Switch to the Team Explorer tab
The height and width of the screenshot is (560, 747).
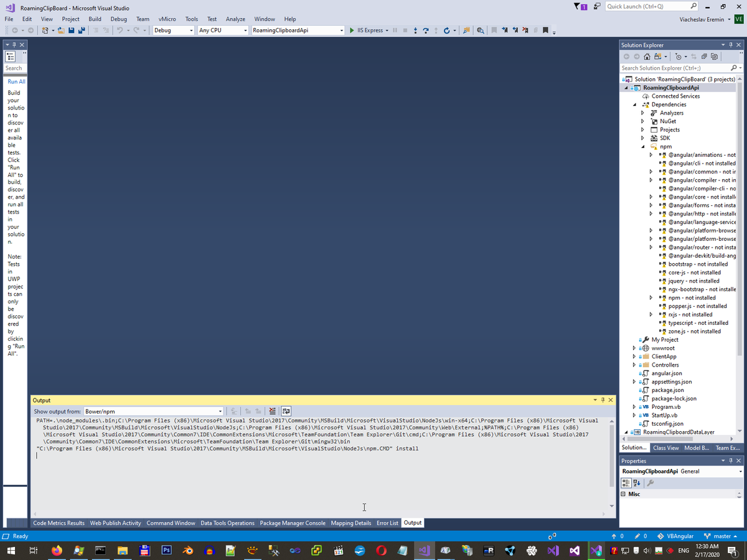(728, 448)
